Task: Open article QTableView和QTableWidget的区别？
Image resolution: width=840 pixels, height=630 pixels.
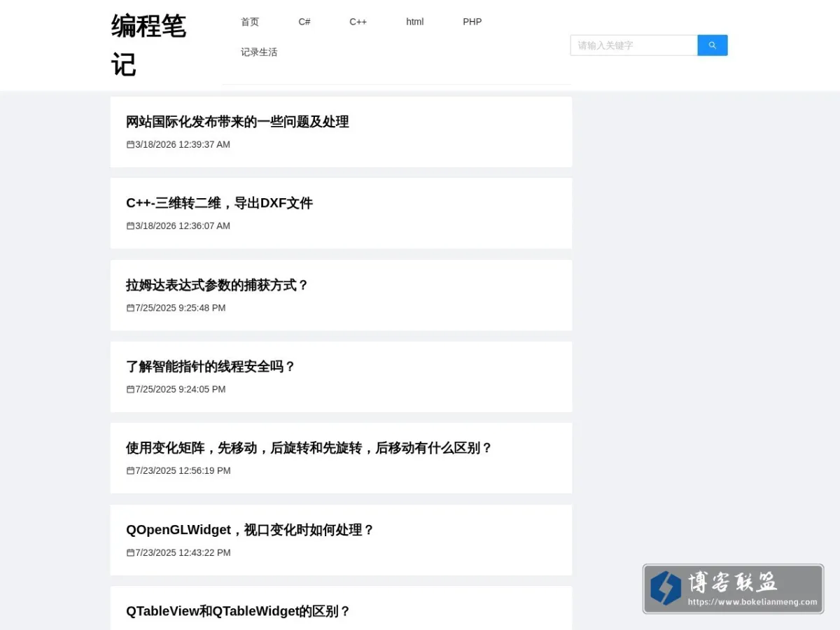Action: [238, 611]
